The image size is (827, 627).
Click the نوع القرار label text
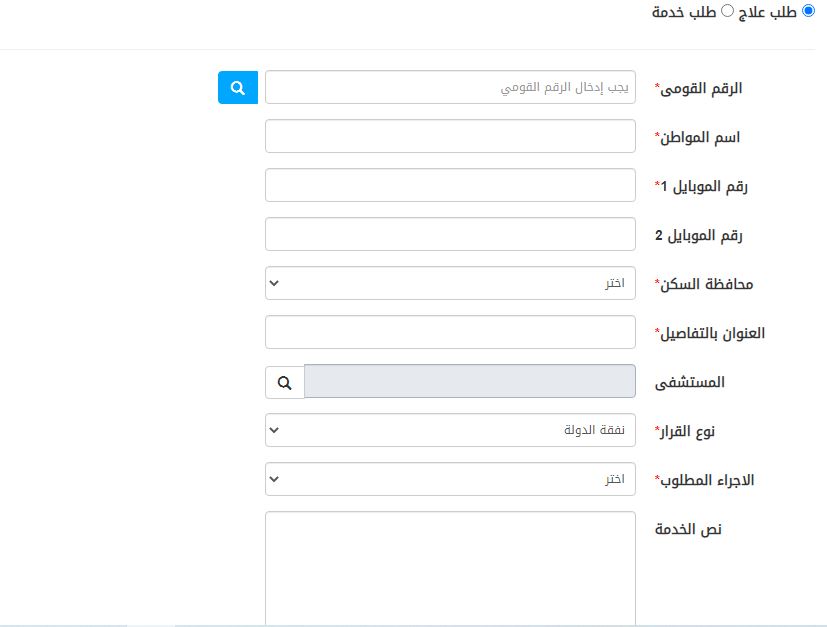click(685, 431)
